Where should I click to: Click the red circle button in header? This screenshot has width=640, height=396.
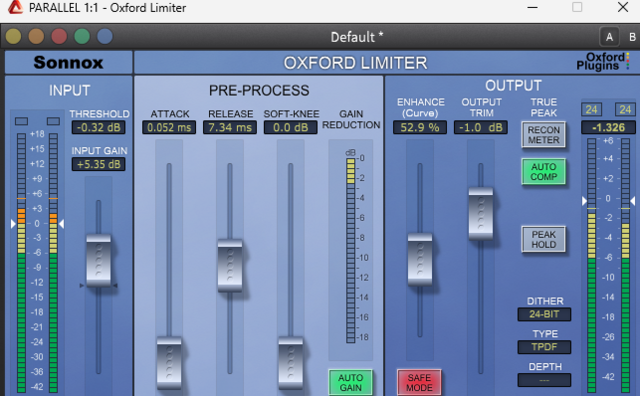point(59,36)
